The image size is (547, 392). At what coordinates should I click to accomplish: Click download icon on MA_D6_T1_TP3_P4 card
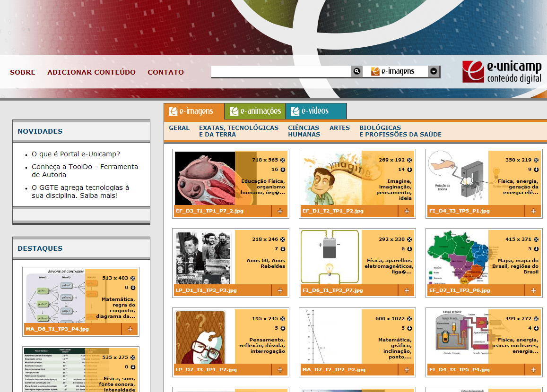pyautogui.click(x=133, y=288)
